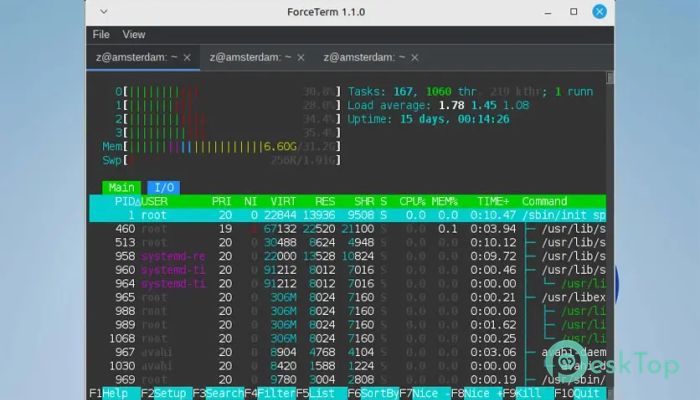
Task: Close the third z@amsterdam tab
Action: click(x=415, y=58)
